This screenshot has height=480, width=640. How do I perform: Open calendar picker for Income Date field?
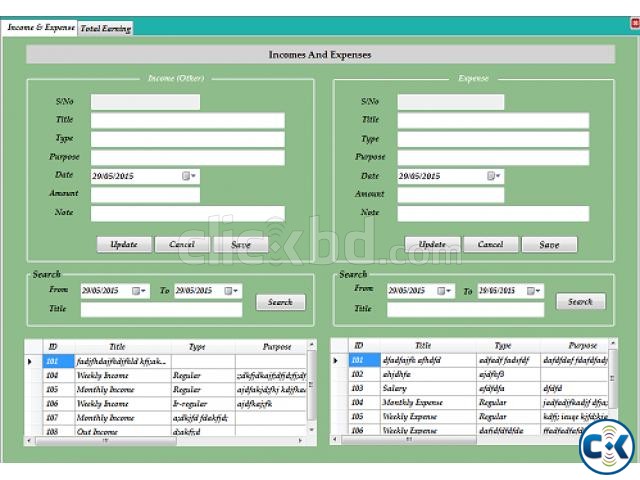189,176
